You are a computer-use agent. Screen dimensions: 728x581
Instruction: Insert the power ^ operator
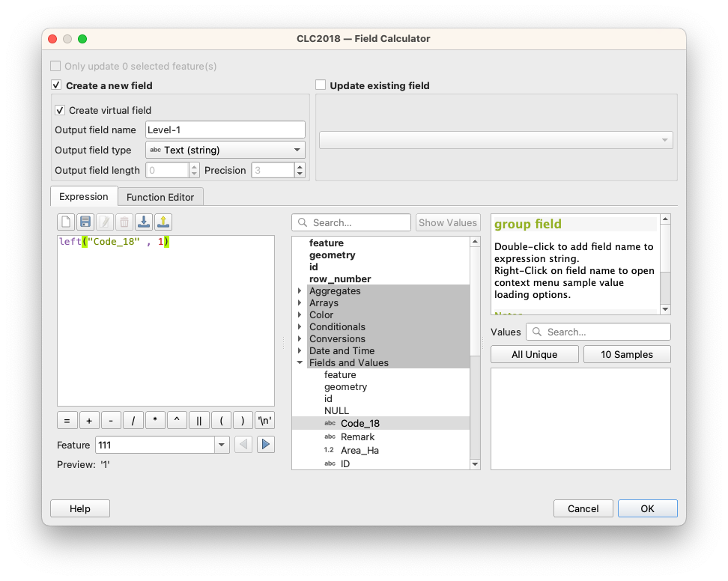click(x=177, y=421)
